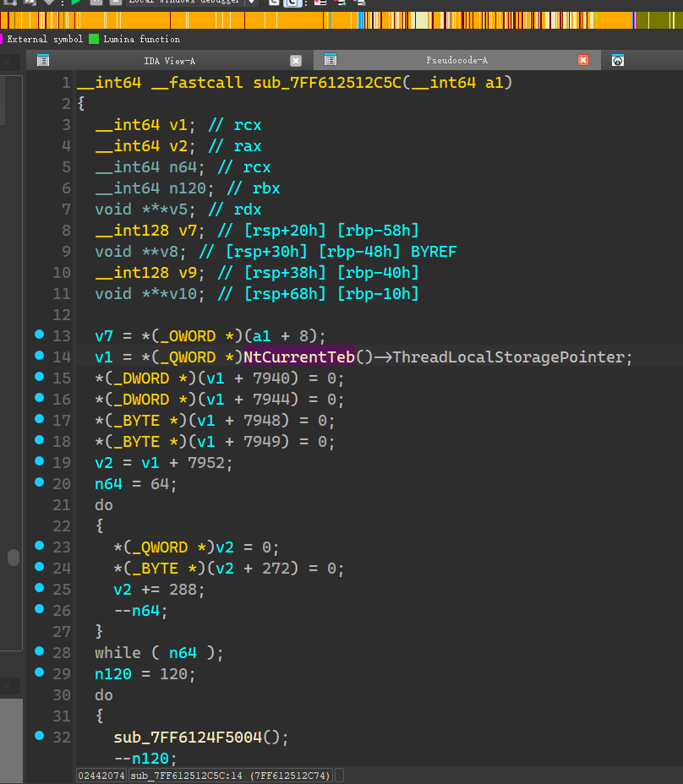
Task: Select v8 declaration on line 9
Action: pyautogui.click(x=169, y=252)
